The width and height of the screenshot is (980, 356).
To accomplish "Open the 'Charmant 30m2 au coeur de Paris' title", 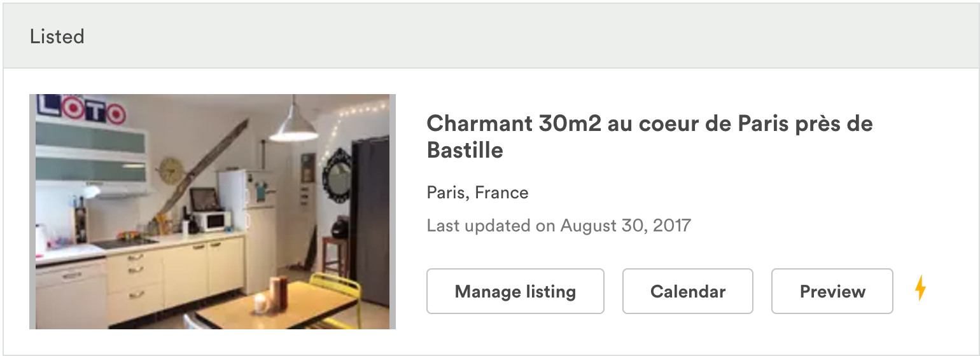I will point(649,124).
